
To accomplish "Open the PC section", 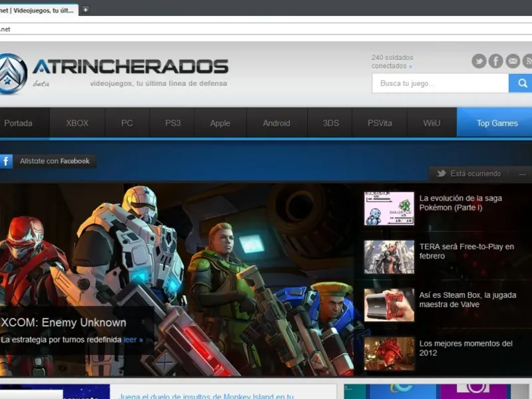I will pos(127,123).
